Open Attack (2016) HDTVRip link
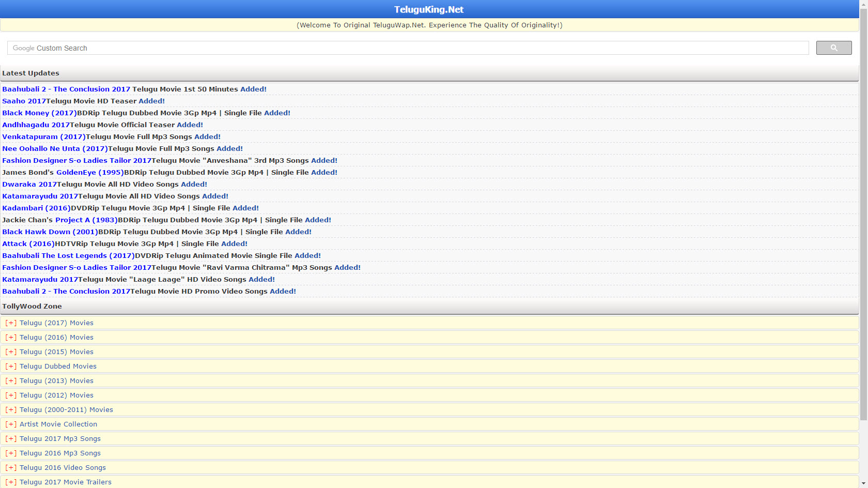 click(x=28, y=243)
